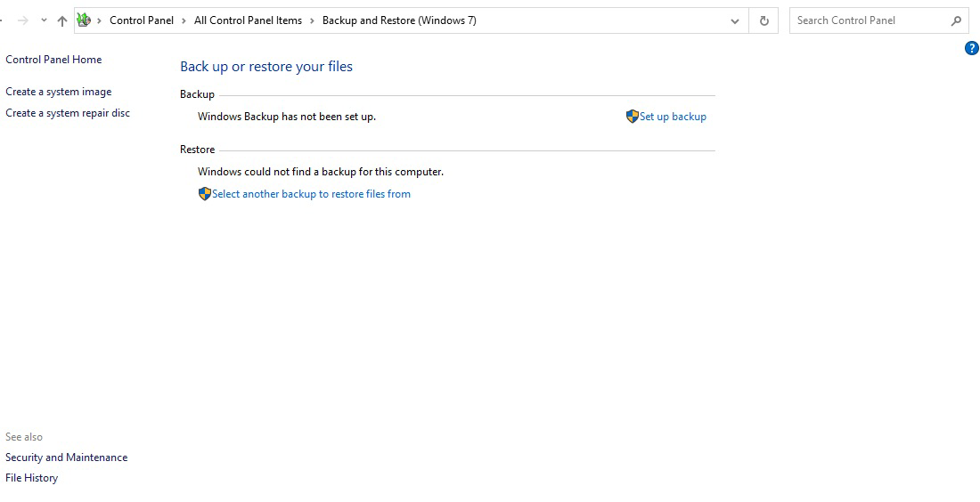Go to All Control Panel Items breadcrumb

(x=249, y=20)
